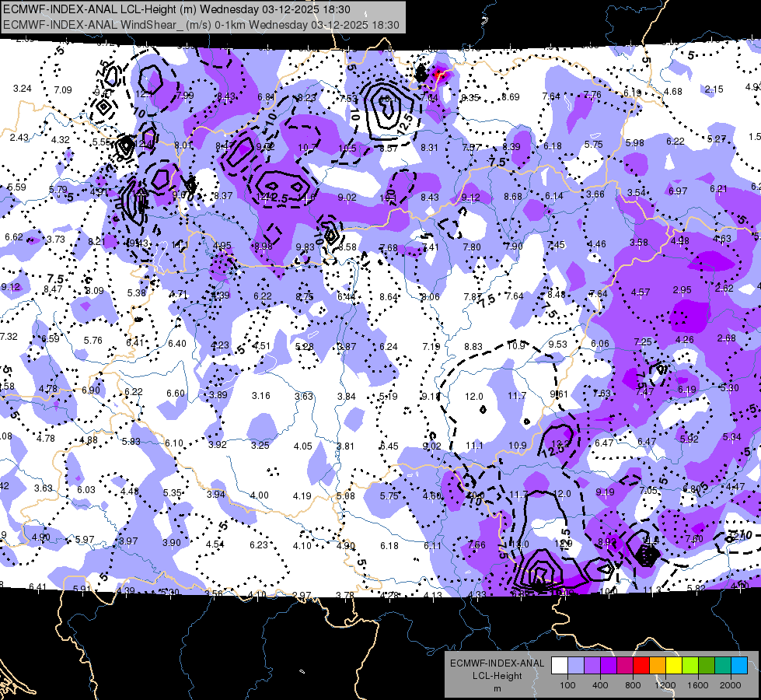The width and height of the screenshot is (761, 700).
Task: Click the wind shear value "11.1"
Action: [x=474, y=446]
